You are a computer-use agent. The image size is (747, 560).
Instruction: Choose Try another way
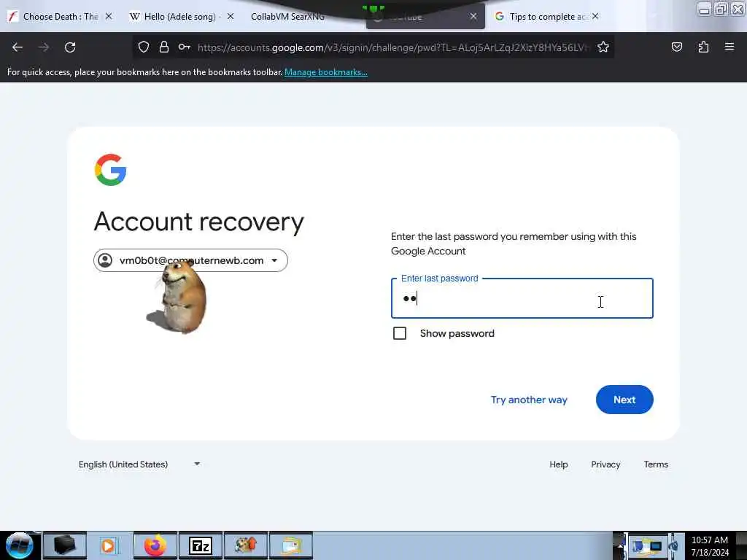click(529, 400)
